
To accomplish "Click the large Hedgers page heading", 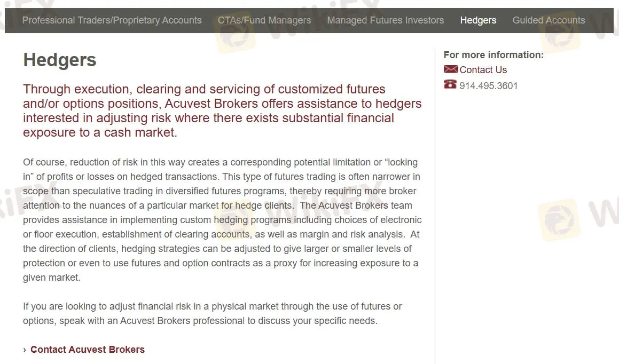I will pyautogui.click(x=60, y=60).
